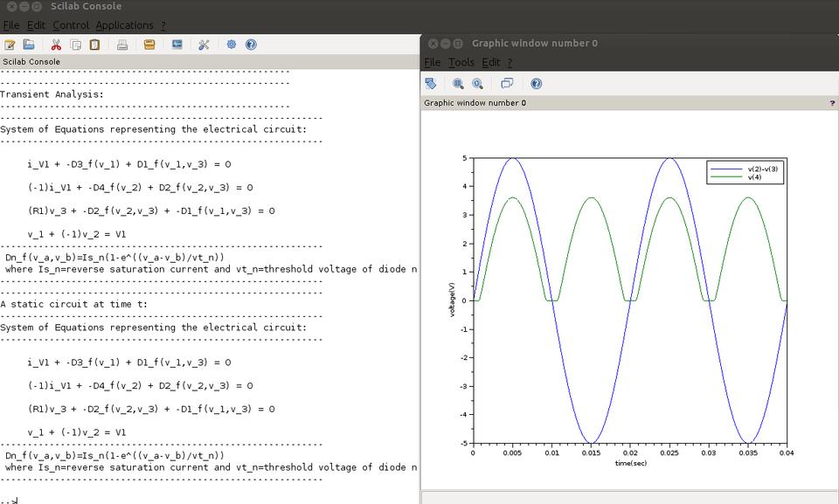Click the Cut scissors icon

click(x=56, y=45)
